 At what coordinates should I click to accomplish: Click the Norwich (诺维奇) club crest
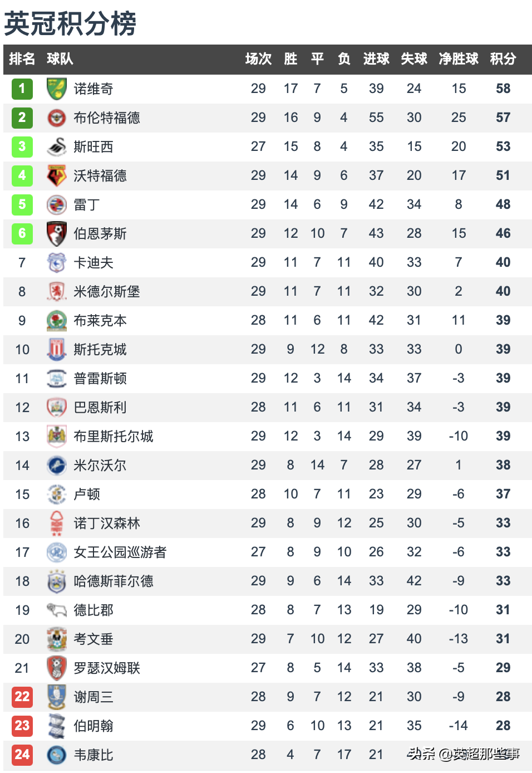coord(56,89)
